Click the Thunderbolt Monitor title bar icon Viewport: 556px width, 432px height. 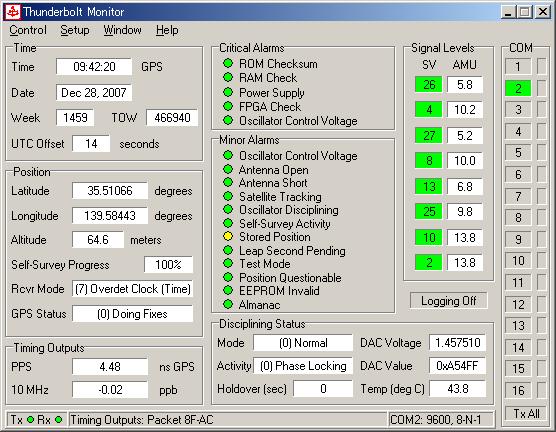coord(13,12)
